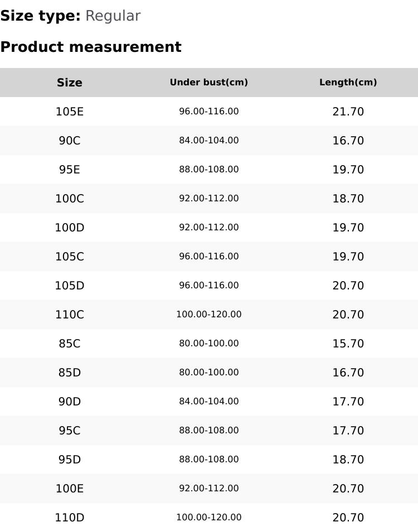Select the 90C size cell
Screen dimensions: 418x532
click(x=70, y=141)
